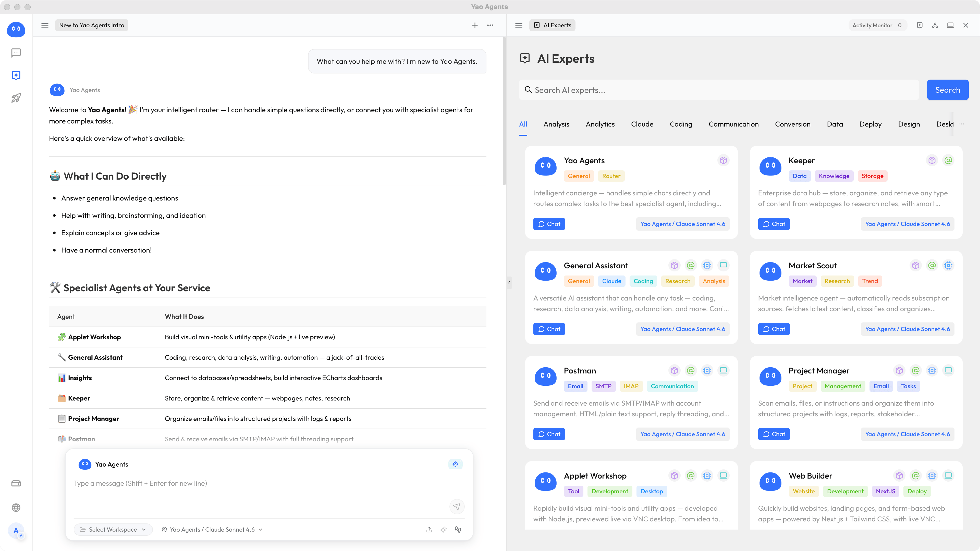
Task: Click the @ icon on Postman card
Action: tap(691, 370)
